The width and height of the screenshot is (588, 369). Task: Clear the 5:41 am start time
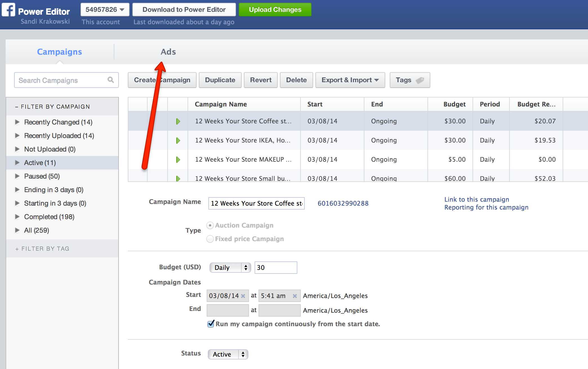295,296
